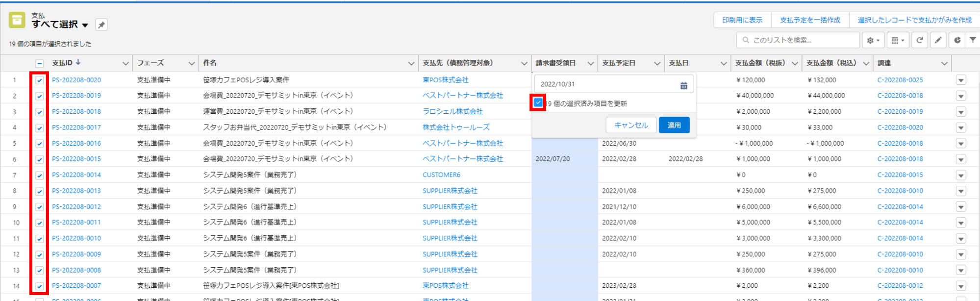Expand 請求書受領日 column menu chevron
This screenshot has height=301, width=980.
(591, 63)
